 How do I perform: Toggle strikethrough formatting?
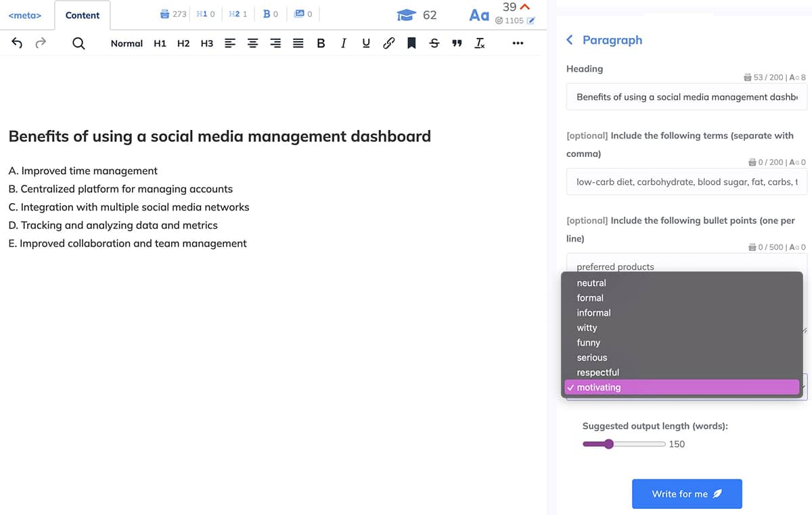[434, 43]
